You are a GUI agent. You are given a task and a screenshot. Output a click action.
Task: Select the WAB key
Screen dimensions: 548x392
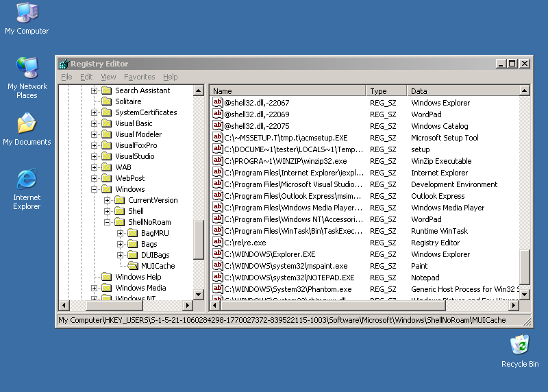(123, 167)
